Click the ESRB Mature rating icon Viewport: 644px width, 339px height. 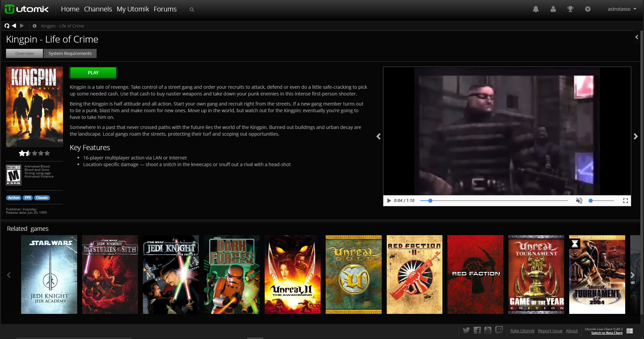click(14, 175)
